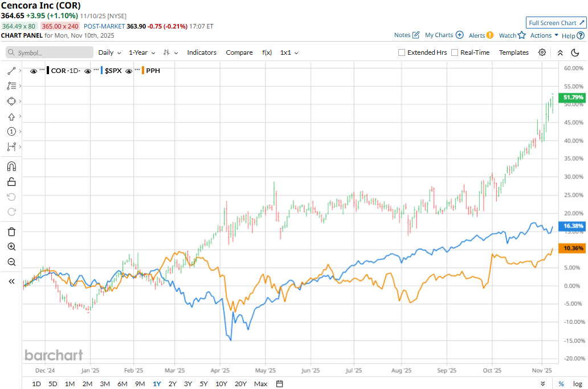Open the My Charts link
Screen dimensions: 588x389
point(444,35)
